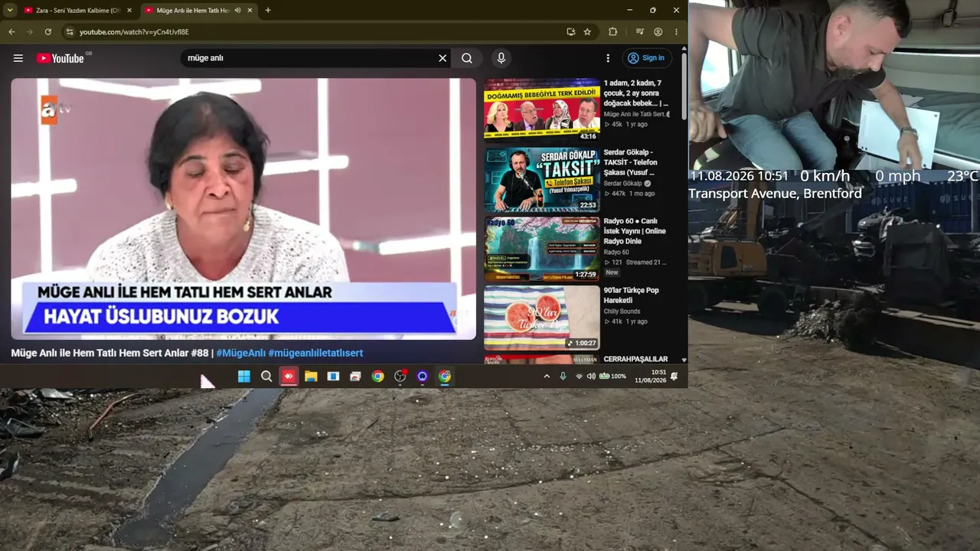
Task: Visit the Serdar Gökalp channel name
Action: [x=623, y=184]
